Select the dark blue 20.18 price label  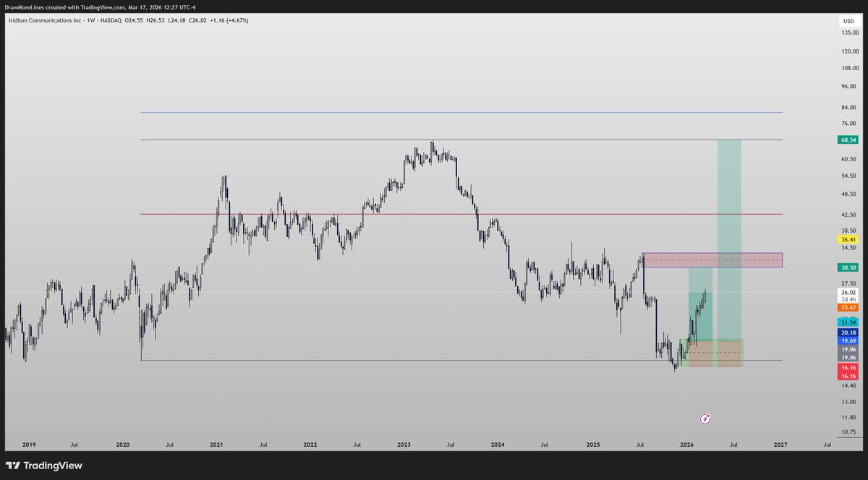(x=848, y=333)
